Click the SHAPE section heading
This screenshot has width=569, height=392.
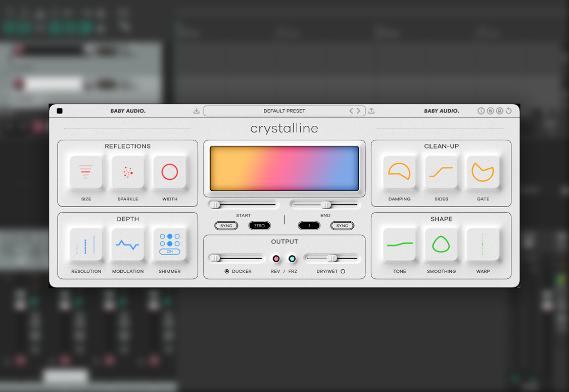441,219
